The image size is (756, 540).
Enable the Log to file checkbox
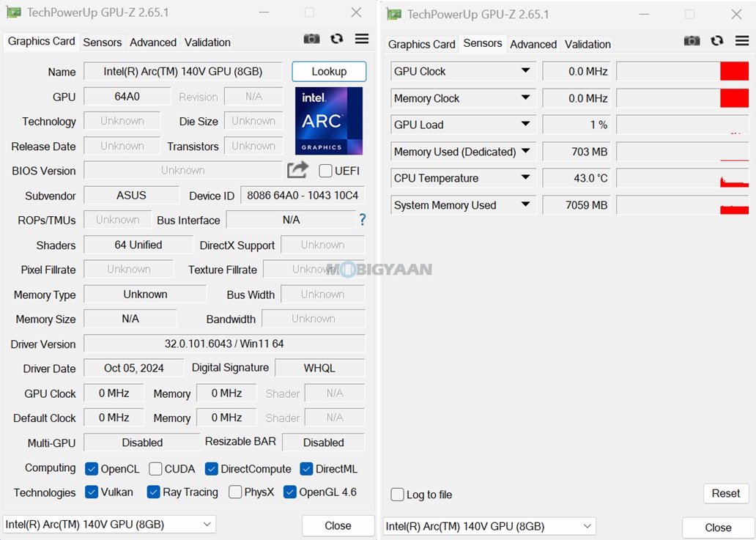tap(397, 494)
